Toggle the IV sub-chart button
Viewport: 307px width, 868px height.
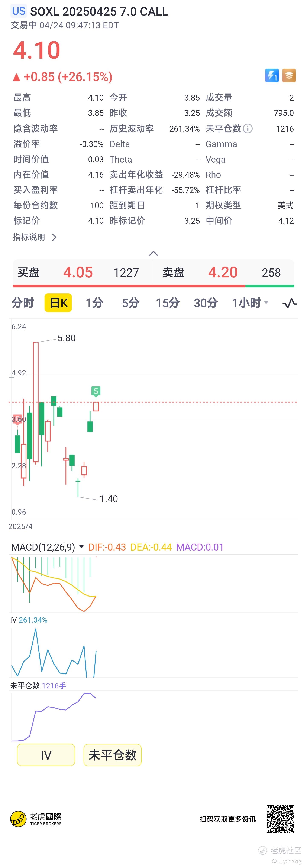click(46, 755)
